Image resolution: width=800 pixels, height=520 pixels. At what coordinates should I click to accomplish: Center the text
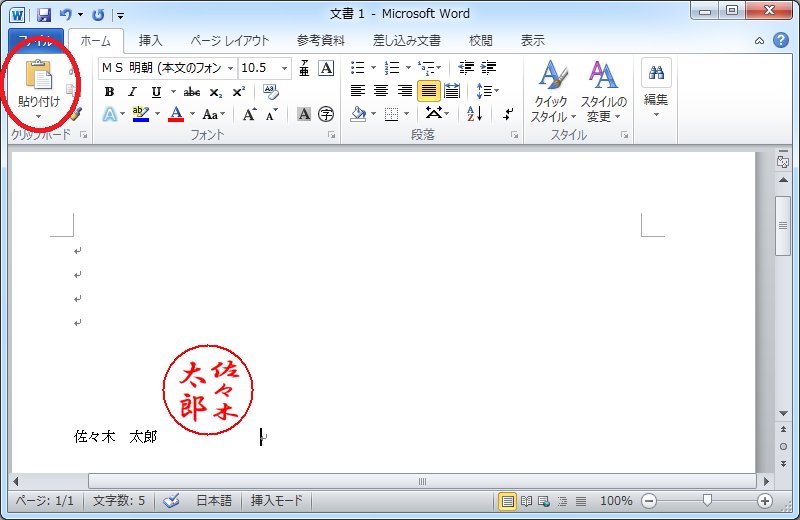pos(381,91)
